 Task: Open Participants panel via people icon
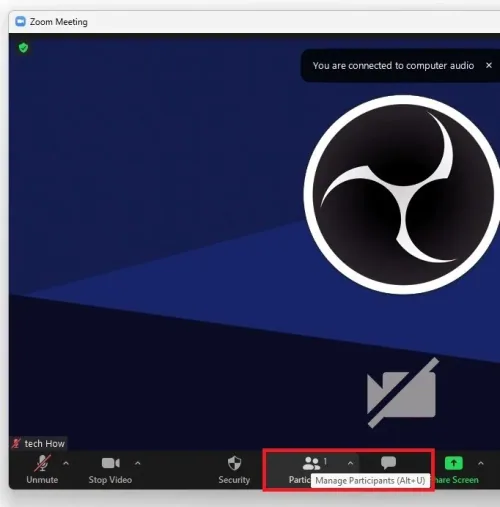click(311, 463)
